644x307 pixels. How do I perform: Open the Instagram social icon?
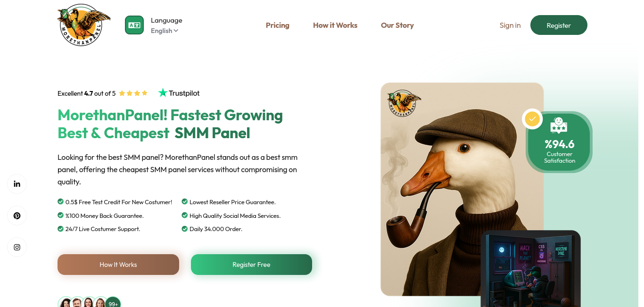17,247
